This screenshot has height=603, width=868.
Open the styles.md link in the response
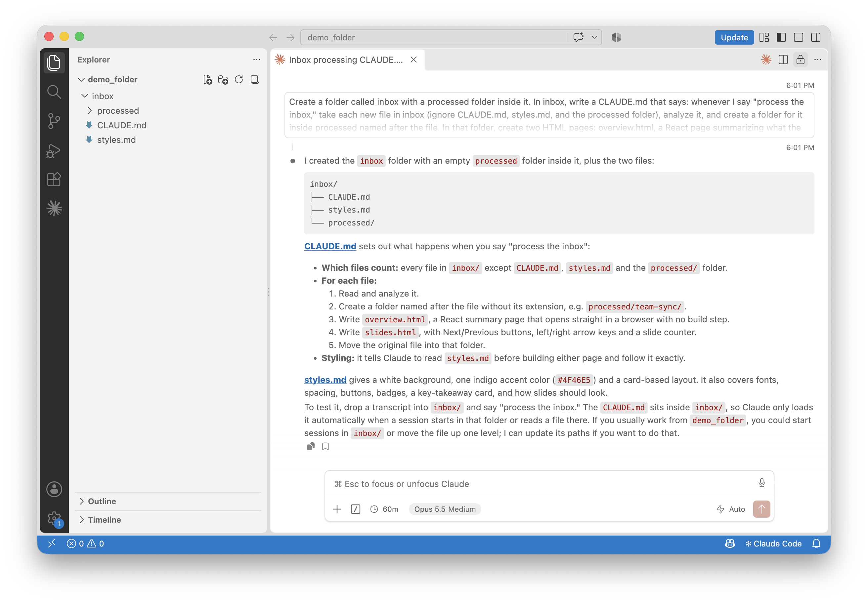click(x=325, y=380)
